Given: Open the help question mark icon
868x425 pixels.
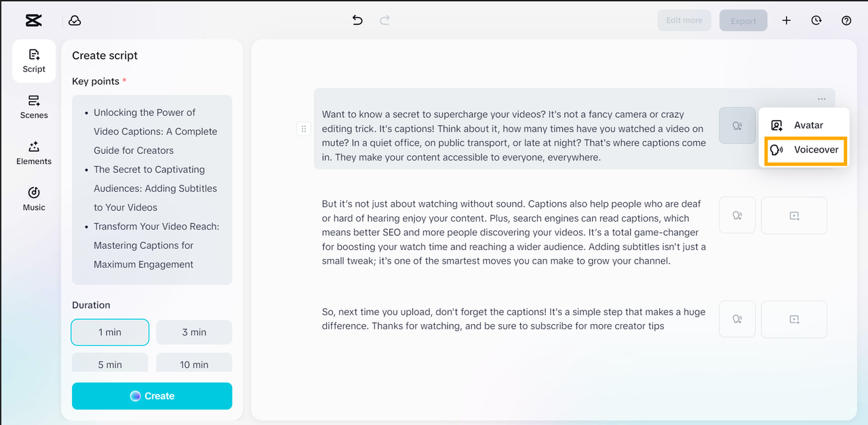Looking at the screenshot, I should 846,20.
